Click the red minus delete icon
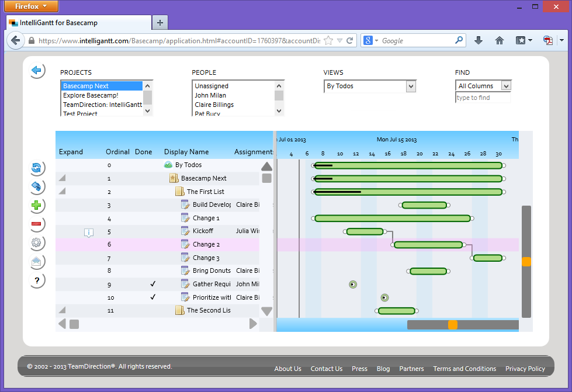572x392 pixels. click(x=36, y=224)
